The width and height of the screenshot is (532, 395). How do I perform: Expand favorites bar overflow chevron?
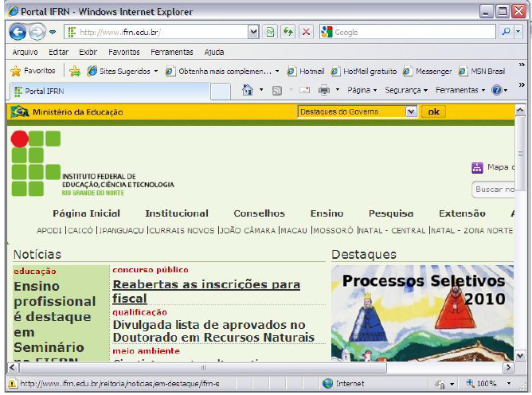pyautogui.click(x=522, y=65)
